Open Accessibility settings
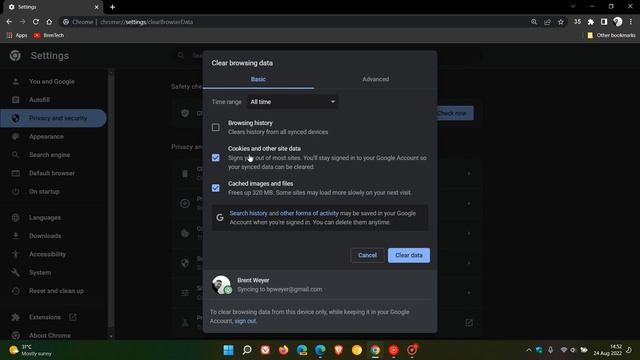 click(x=47, y=254)
